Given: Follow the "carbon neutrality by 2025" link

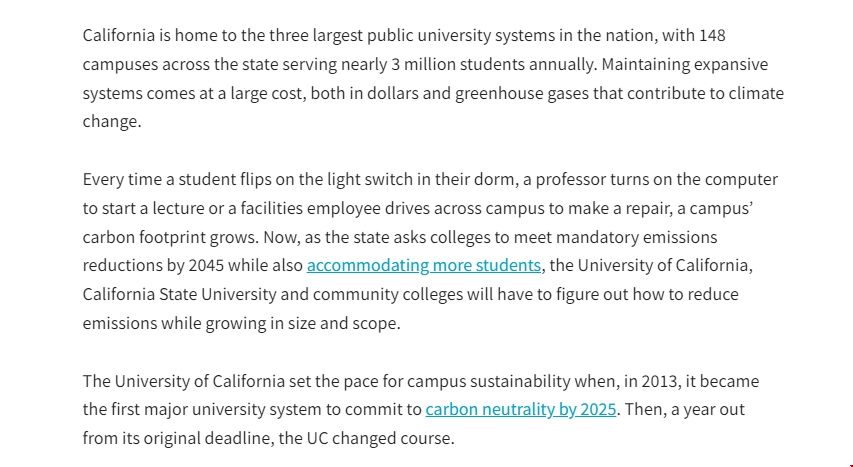Looking at the screenshot, I should [520, 409].
